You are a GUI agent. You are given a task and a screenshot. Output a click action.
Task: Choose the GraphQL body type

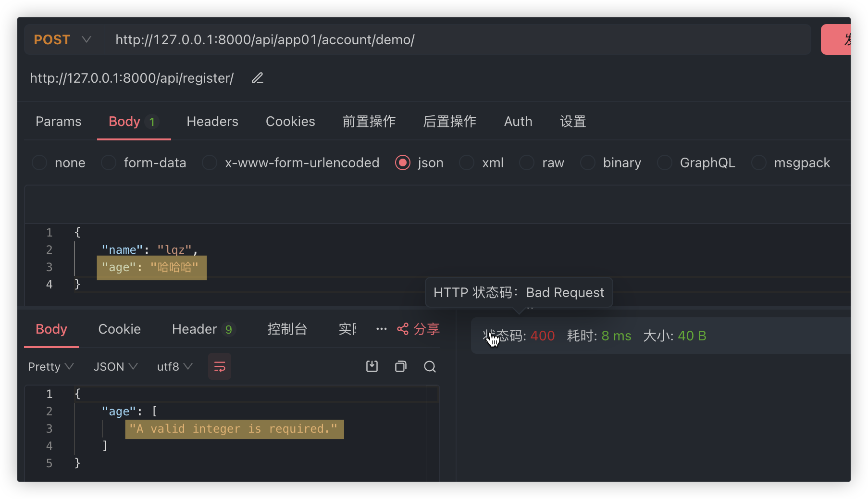click(665, 163)
